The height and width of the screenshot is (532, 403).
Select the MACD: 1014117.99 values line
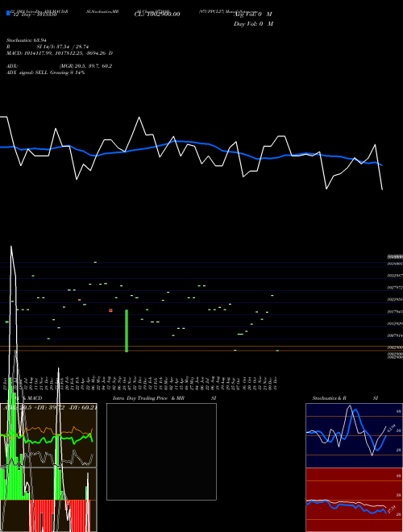(x=60, y=53)
